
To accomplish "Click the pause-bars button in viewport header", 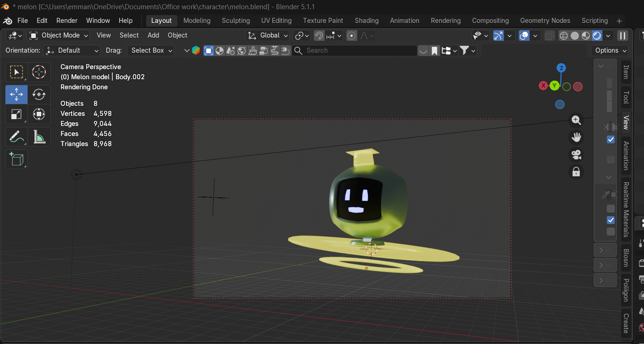I will [x=622, y=35].
